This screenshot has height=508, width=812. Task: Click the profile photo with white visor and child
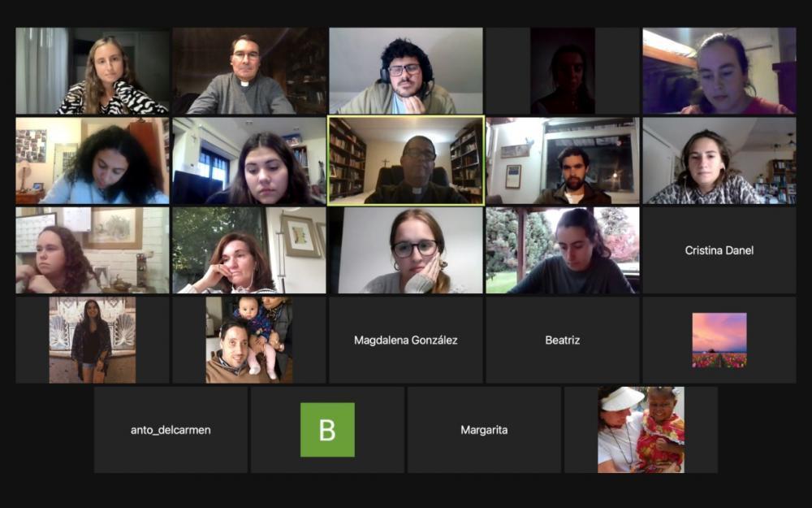pos(641,430)
